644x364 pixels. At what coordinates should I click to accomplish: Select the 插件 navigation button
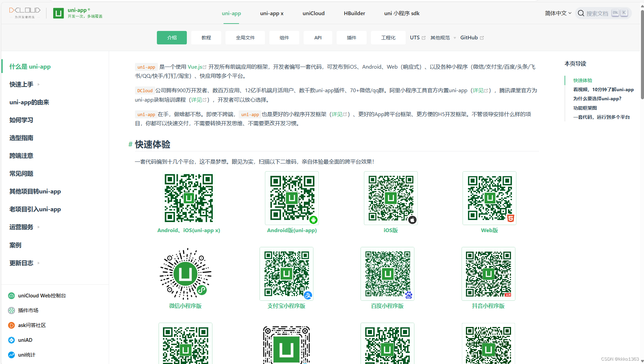pyautogui.click(x=351, y=38)
